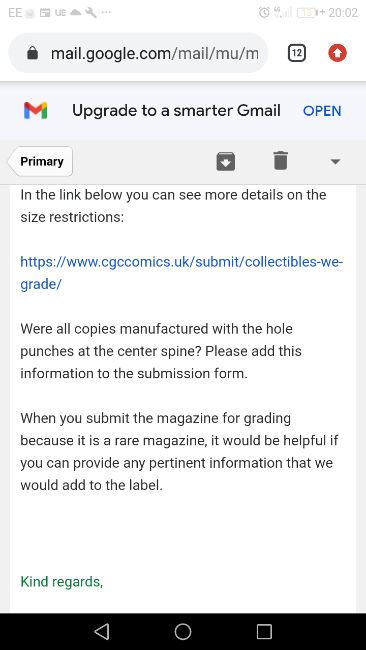Tap the red Chrome update icon
Viewport: 366px width, 650px height.
point(337,53)
